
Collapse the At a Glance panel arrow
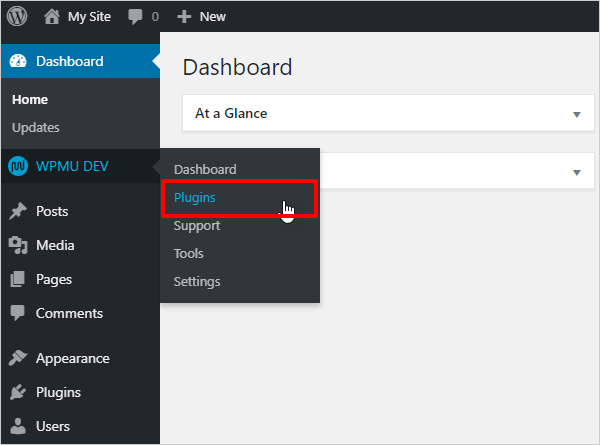click(x=576, y=114)
